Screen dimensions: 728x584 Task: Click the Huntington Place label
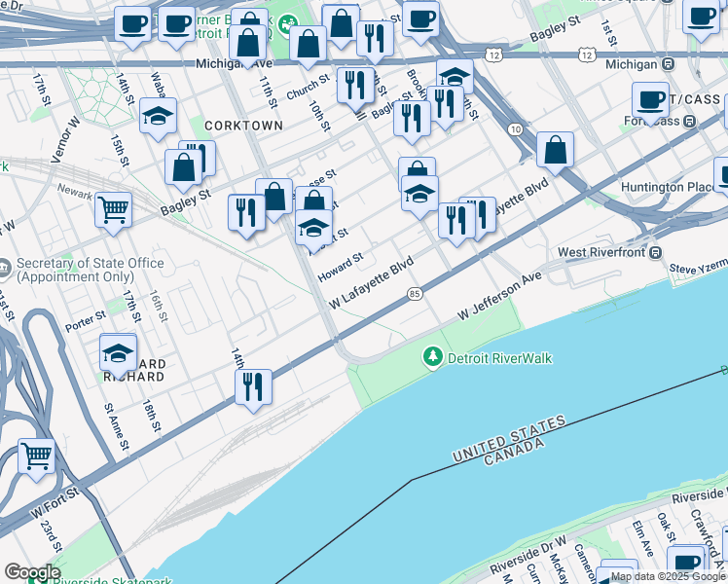click(x=668, y=187)
